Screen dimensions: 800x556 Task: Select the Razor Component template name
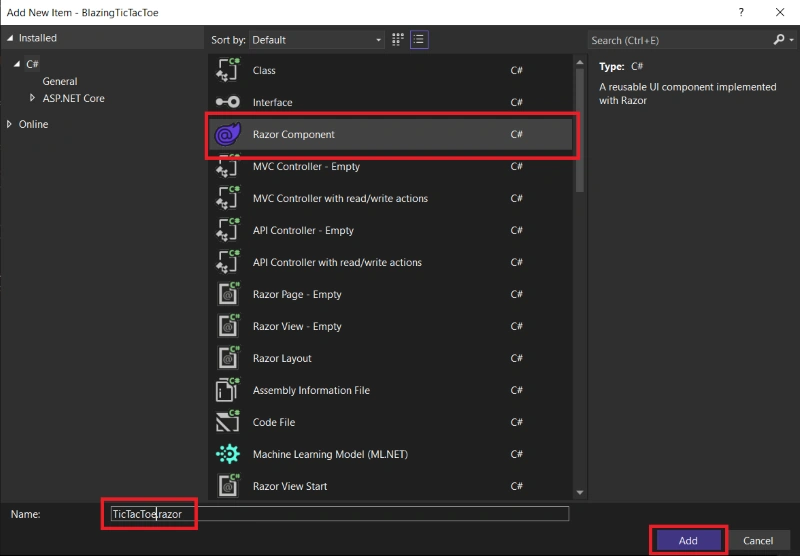pyautogui.click(x=294, y=134)
